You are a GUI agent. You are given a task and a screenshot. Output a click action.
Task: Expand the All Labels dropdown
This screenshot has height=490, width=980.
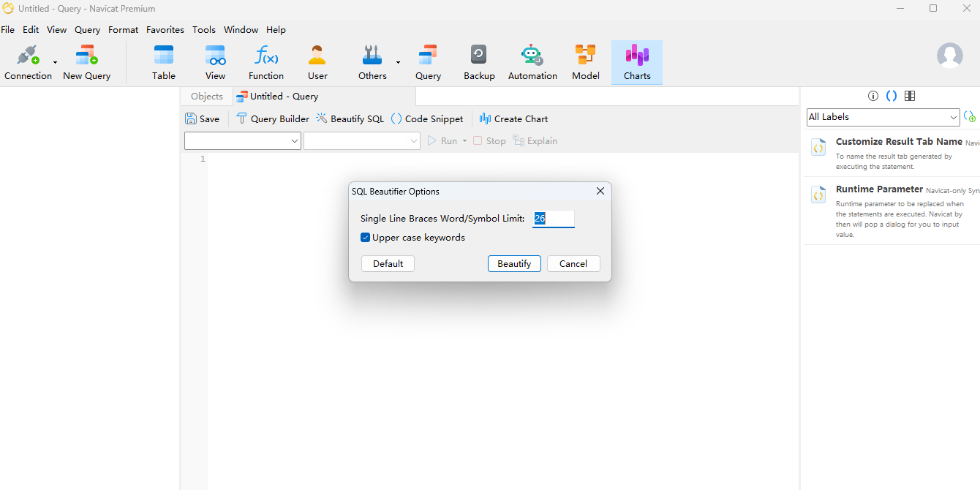[x=883, y=117]
